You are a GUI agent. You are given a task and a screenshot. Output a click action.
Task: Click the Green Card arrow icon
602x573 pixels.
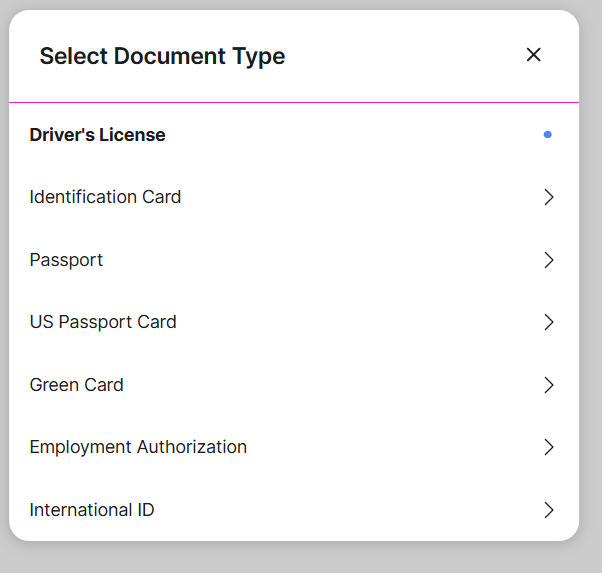click(x=548, y=385)
